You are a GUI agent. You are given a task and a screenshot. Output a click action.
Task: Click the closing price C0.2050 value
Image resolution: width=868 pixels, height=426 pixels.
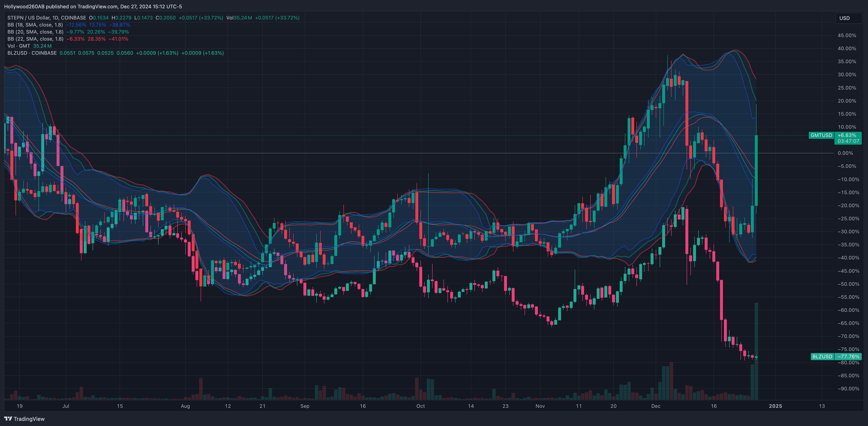point(165,18)
